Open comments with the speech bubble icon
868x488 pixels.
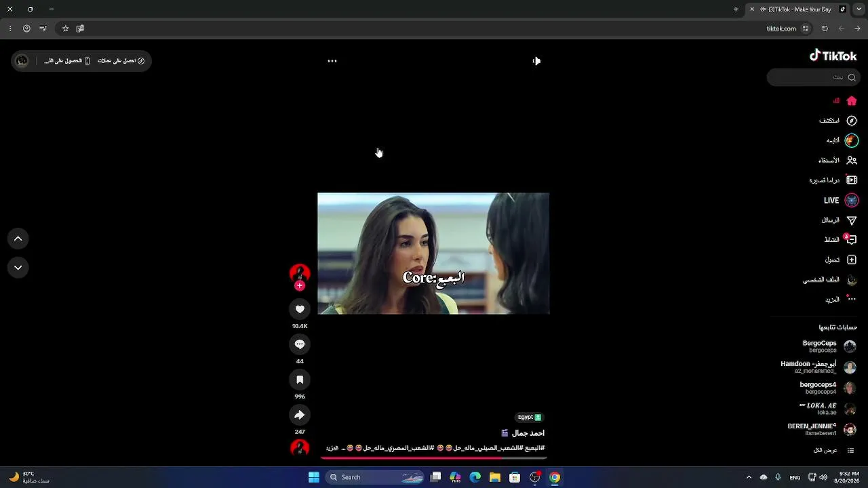point(300,344)
